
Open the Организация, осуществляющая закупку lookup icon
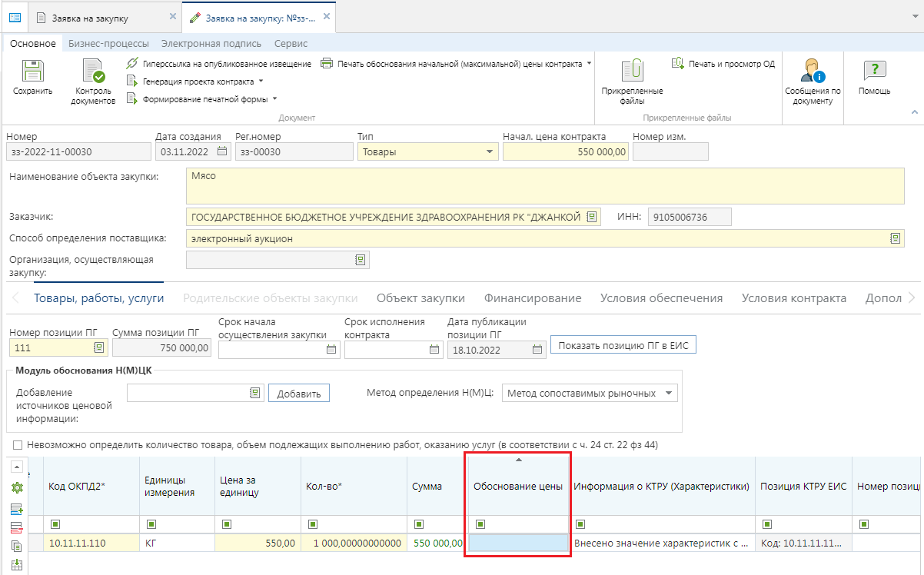[361, 260]
